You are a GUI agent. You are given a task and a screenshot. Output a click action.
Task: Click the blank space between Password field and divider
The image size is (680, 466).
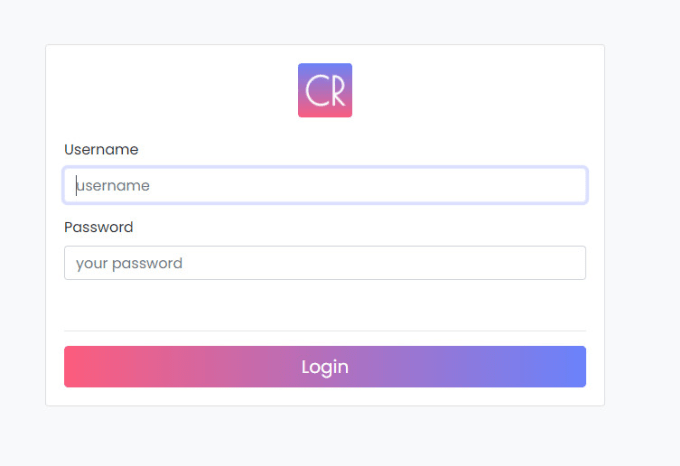pyautogui.click(x=325, y=305)
